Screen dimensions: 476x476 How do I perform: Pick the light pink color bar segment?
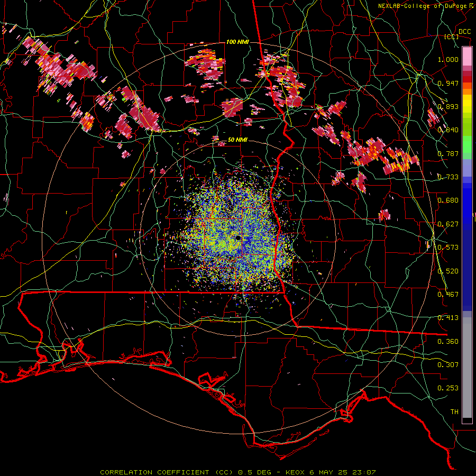tap(467, 56)
